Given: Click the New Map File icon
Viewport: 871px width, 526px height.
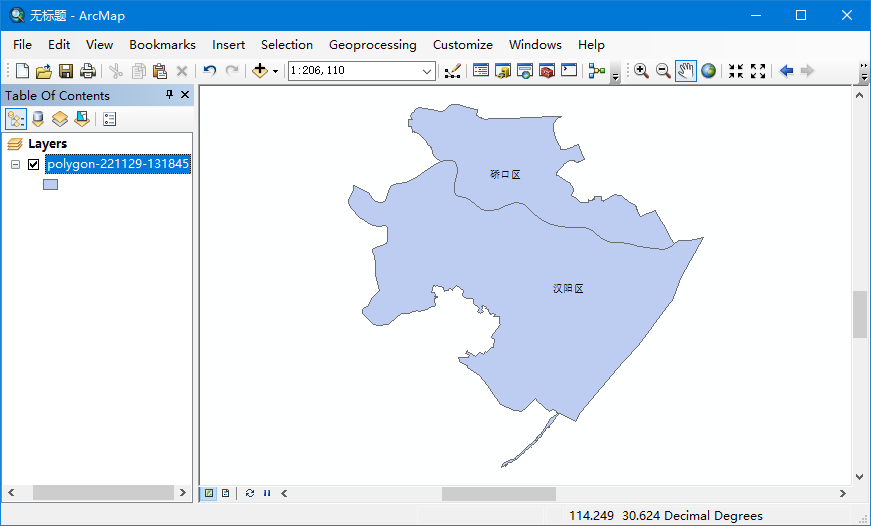Looking at the screenshot, I should click(22, 71).
